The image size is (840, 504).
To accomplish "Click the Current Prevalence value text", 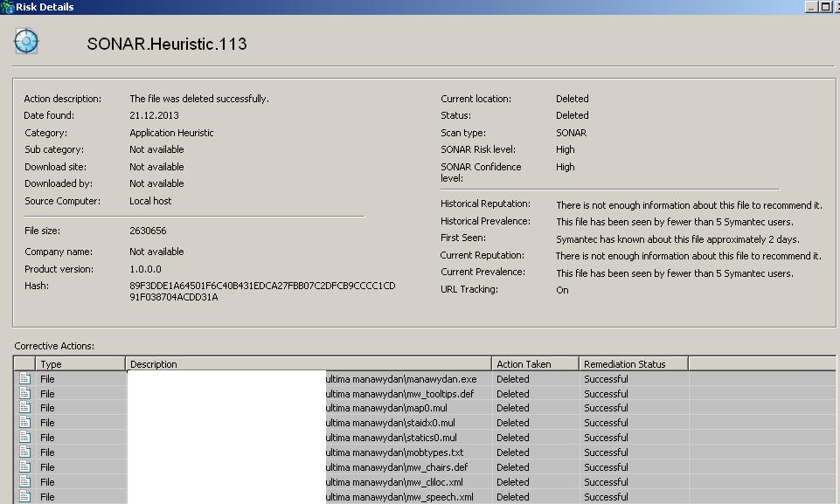I will 675,273.
